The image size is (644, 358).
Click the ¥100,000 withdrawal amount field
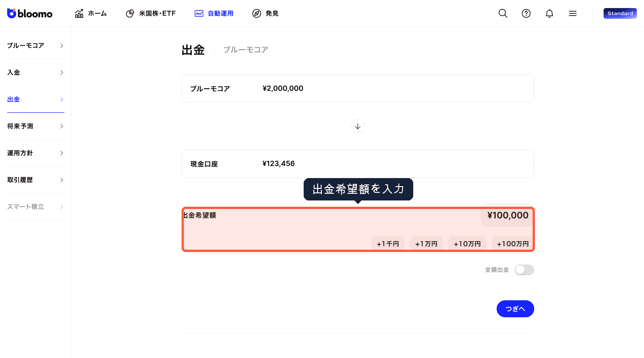(508, 216)
